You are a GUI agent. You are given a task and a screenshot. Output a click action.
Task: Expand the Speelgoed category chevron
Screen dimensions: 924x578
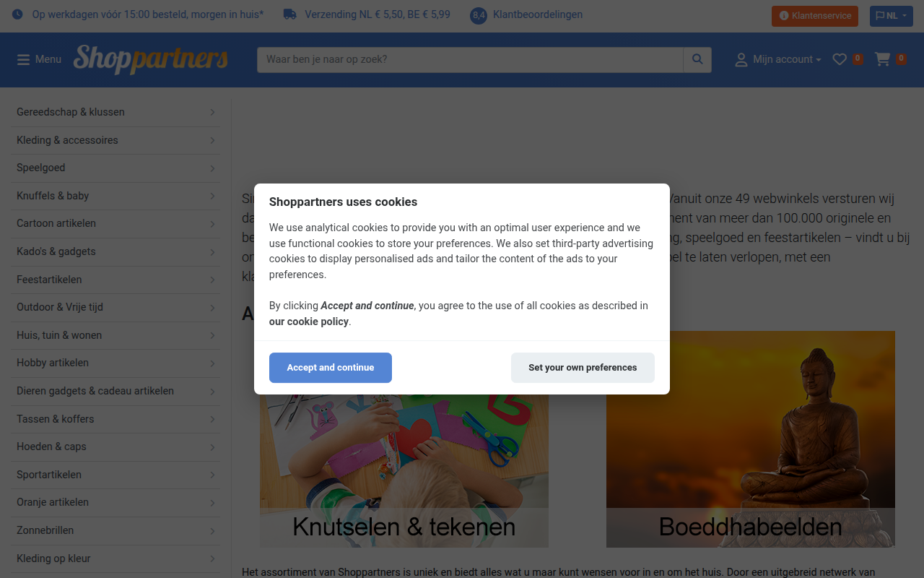click(212, 168)
